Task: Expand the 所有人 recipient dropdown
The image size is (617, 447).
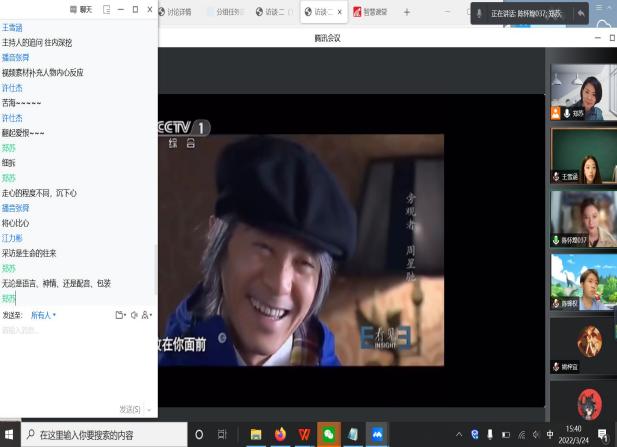Action: (43, 315)
